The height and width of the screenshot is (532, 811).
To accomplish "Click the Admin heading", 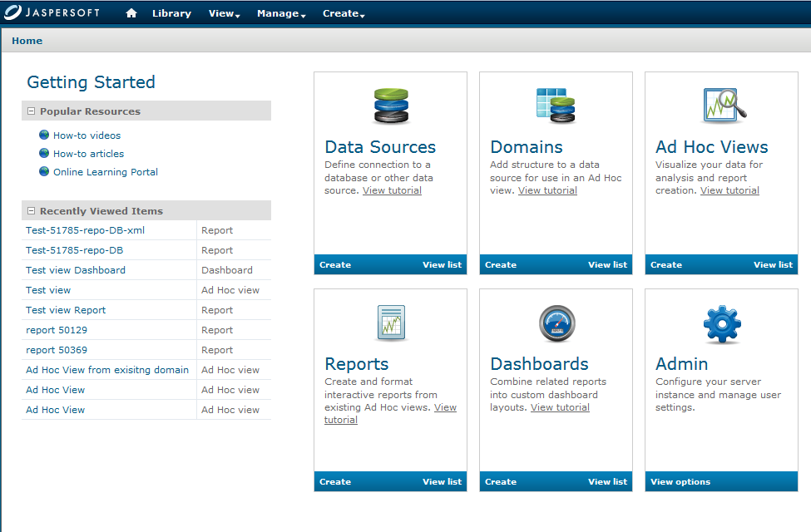I will coord(682,364).
